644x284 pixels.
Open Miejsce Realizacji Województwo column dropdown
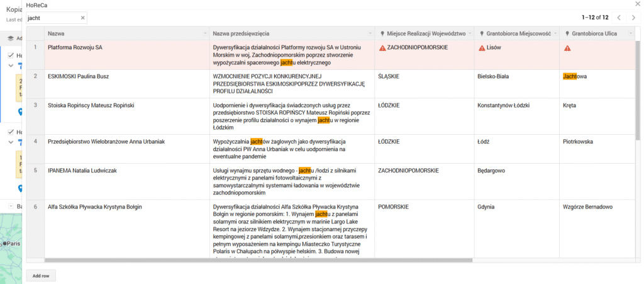[x=469, y=33]
